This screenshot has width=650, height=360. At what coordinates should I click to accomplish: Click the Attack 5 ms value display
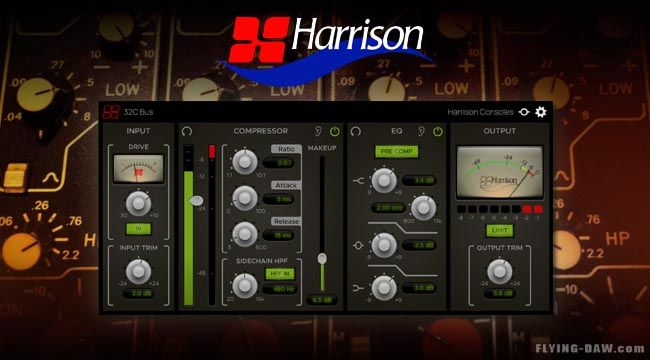click(278, 199)
